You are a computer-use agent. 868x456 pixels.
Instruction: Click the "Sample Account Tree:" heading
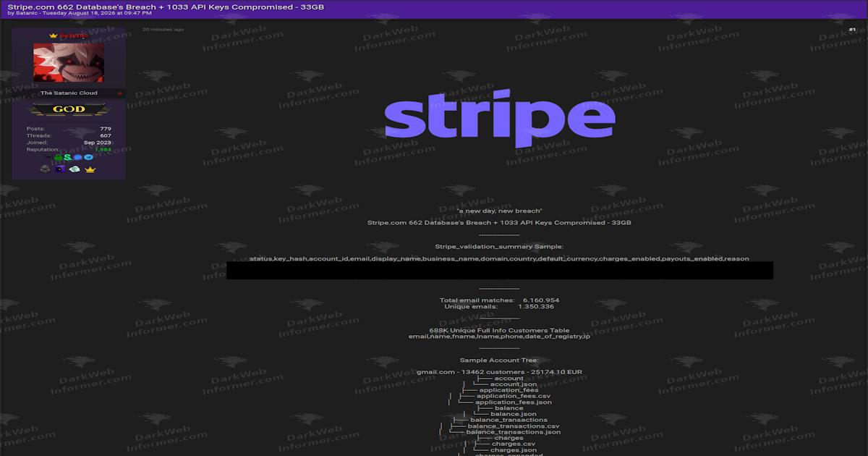pos(499,360)
